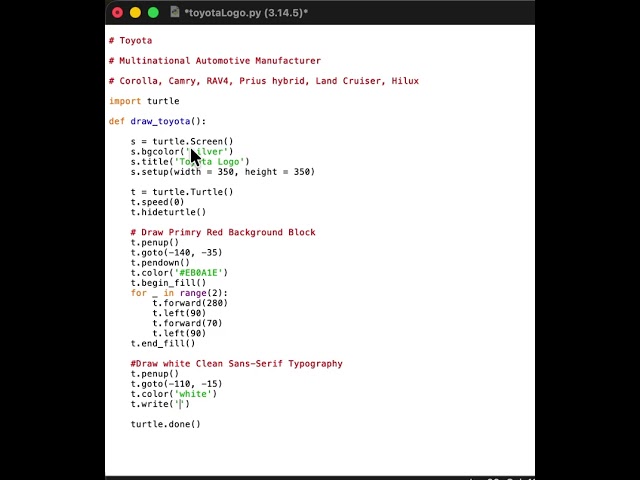Click the 'turtle.done()' line
Viewport: 640px width, 480px height.
(x=166, y=424)
